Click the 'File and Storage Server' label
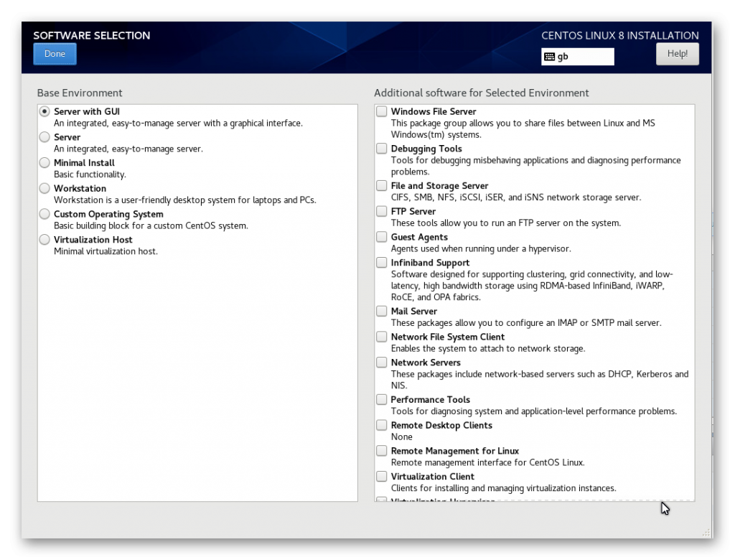This screenshot has width=735, height=560. click(440, 186)
